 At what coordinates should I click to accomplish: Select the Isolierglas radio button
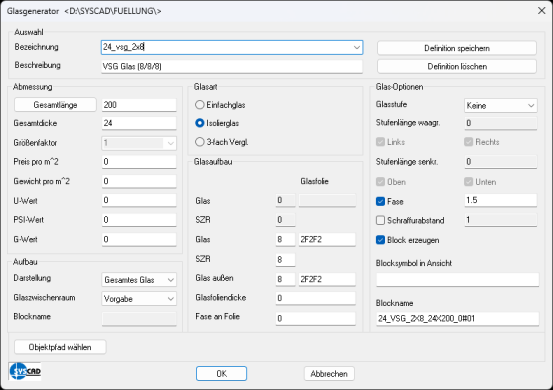click(x=200, y=123)
